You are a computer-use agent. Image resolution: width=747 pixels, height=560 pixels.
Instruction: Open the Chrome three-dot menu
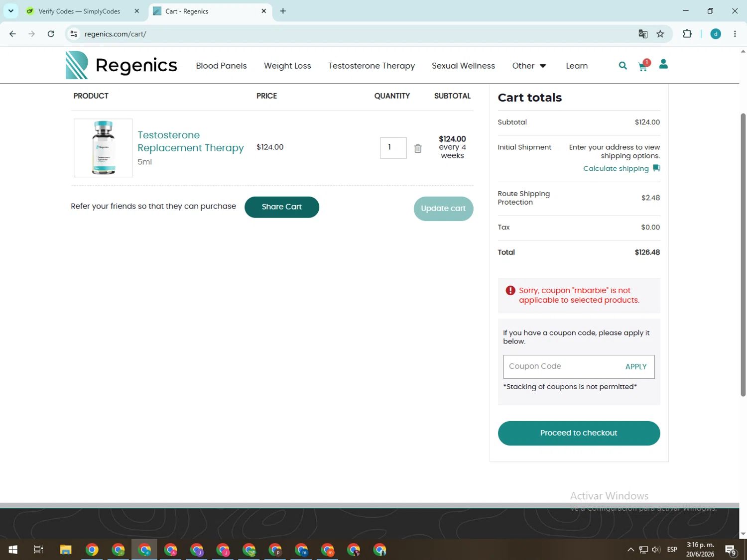[735, 34]
